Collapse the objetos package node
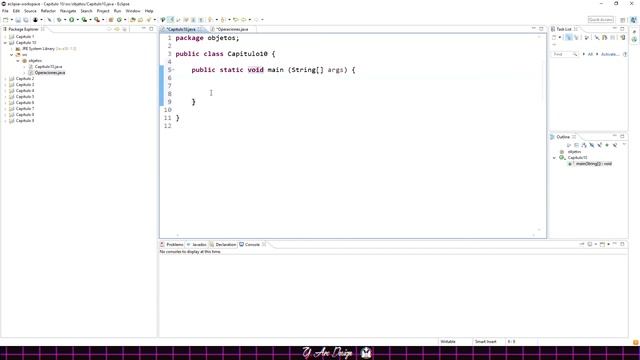 (x=18, y=60)
